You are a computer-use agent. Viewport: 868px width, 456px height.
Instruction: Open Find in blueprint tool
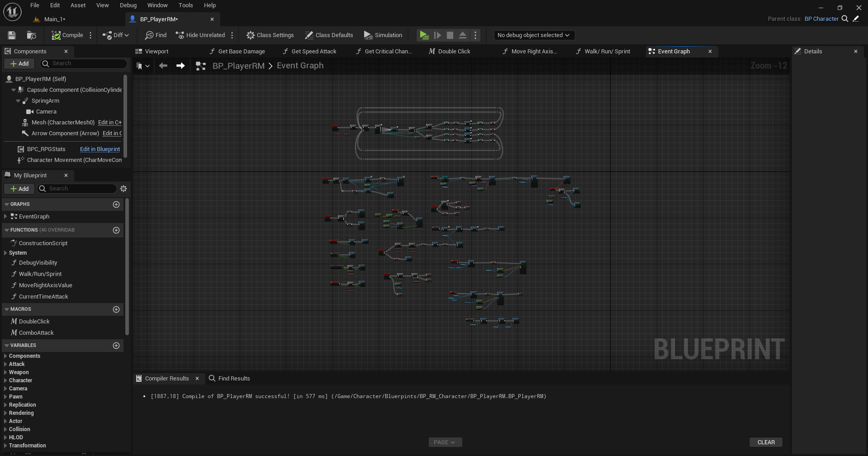[156, 35]
